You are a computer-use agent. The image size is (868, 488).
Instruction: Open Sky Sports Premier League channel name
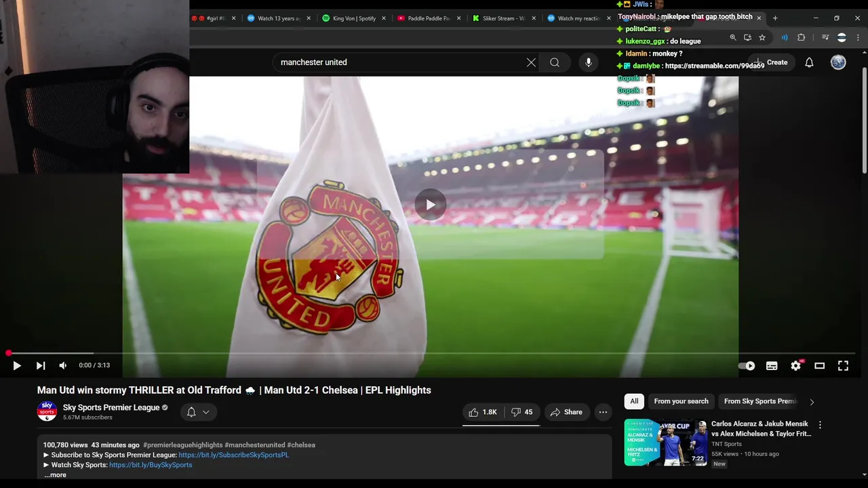click(111, 407)
